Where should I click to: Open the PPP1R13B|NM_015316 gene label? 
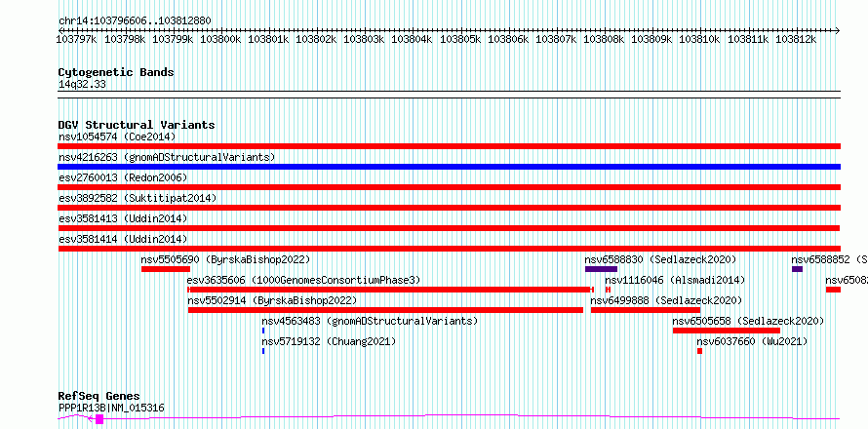coord(111,408)
